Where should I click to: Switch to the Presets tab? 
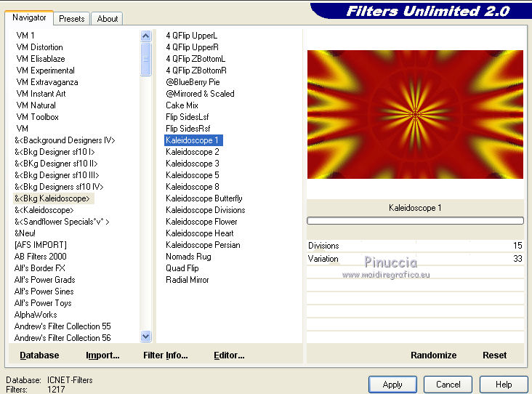click(x=72, y=19)
